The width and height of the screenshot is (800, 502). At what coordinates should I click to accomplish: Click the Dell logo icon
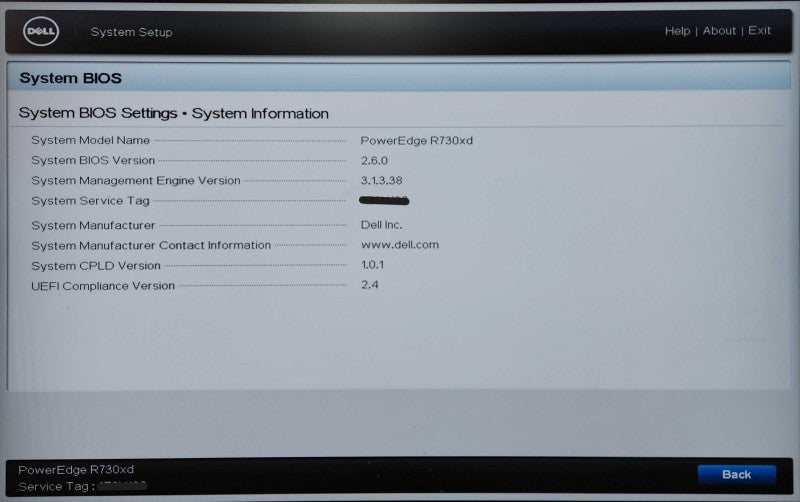click(41, 31)
